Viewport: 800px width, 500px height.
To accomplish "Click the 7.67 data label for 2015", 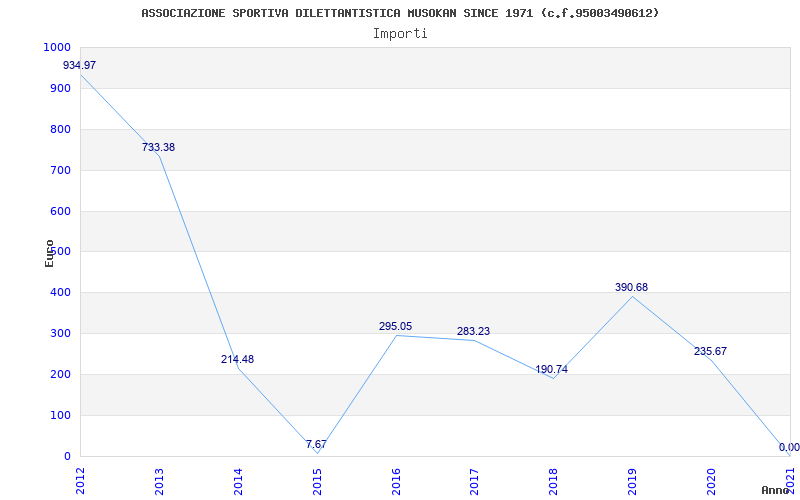I will (x=316, y=444).
